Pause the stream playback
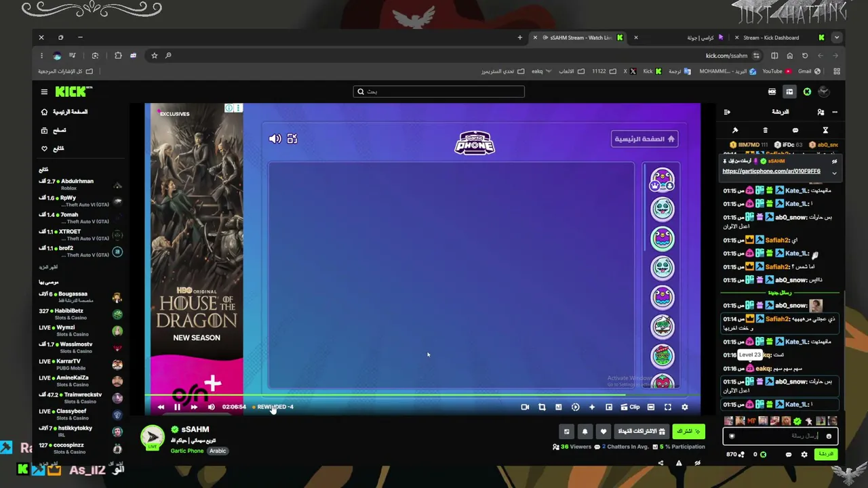The image size is (868, 488). click(x=177, y=407)
